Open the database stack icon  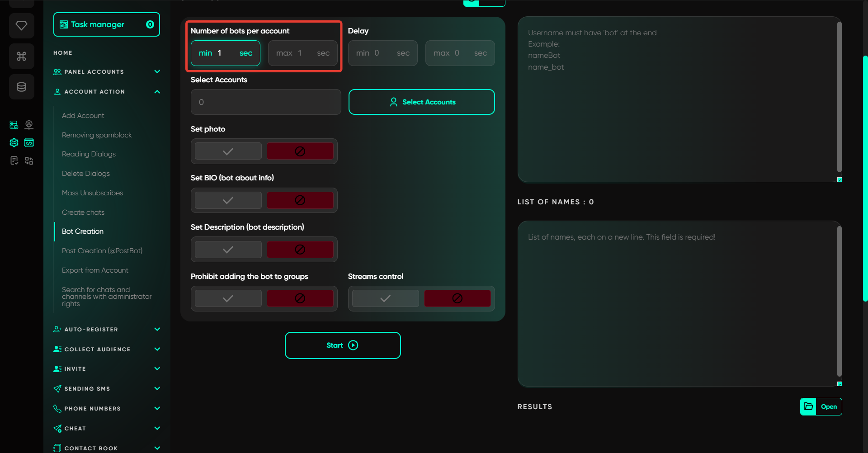click(21, 87)
